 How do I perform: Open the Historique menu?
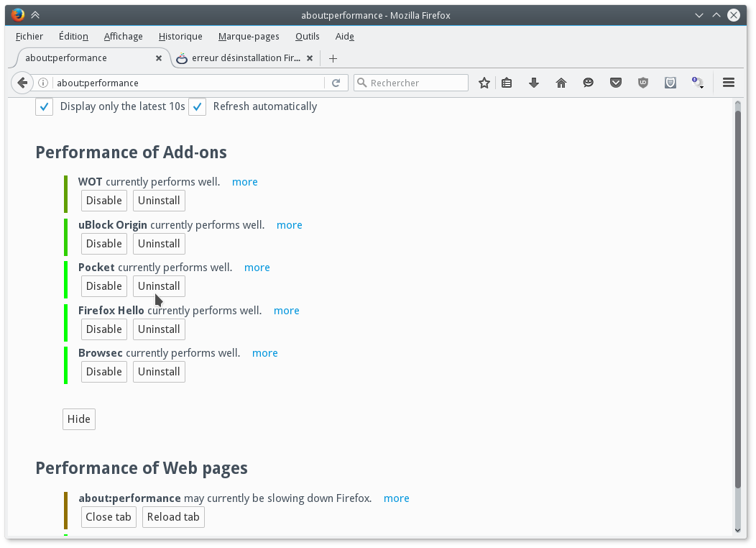(180, 36)
